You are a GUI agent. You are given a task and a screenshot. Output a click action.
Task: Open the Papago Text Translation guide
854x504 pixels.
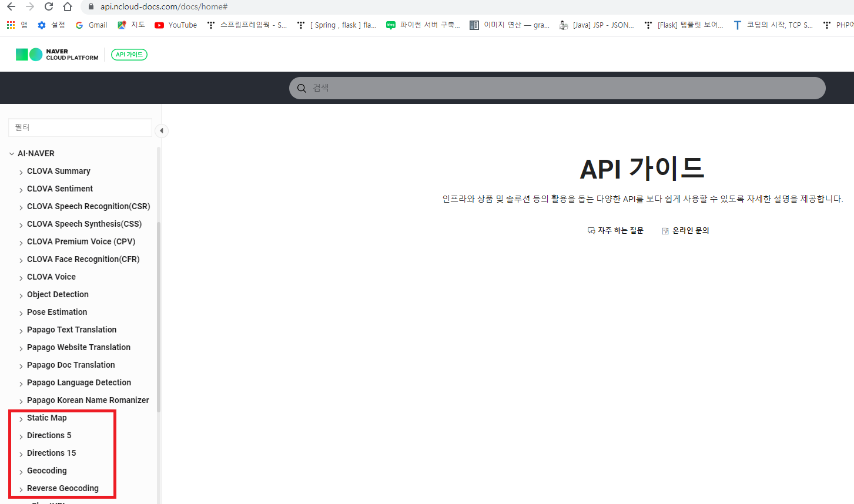[72, 330]
